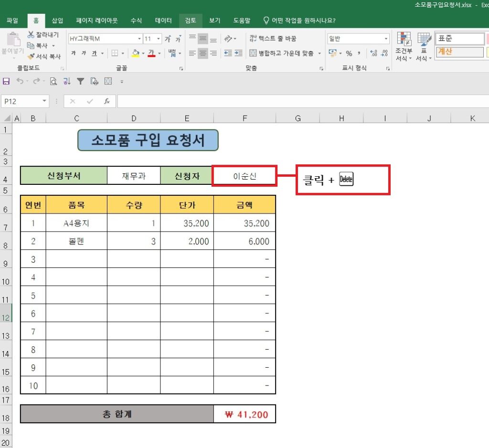Increase decimal places
Screen dimensions: 489x448
(374, 53)
